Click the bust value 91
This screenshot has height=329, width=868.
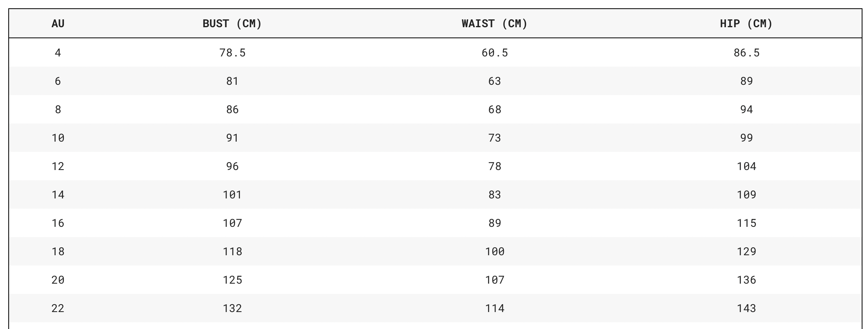coord(232,138)
